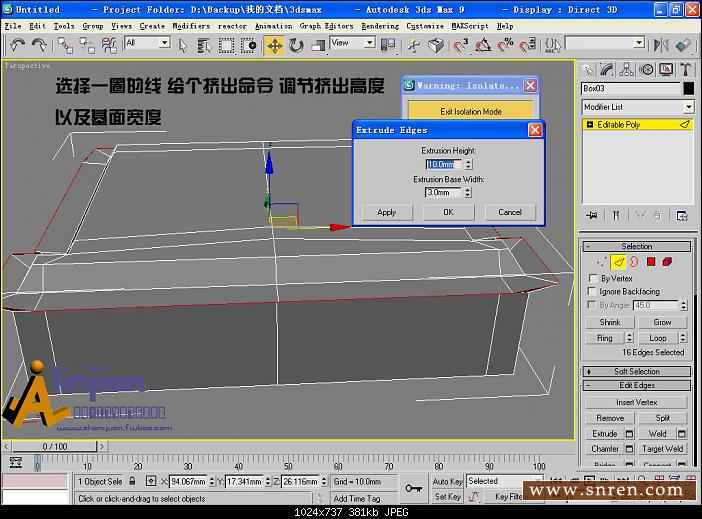
Task: Click the Set Keys key icon
Action: coord(413,488)
